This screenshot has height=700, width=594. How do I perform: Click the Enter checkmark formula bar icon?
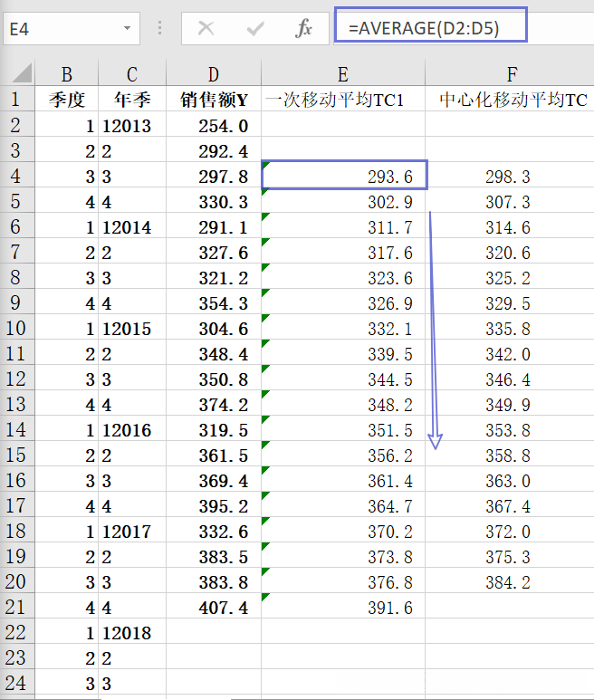[x=254, y=29]
